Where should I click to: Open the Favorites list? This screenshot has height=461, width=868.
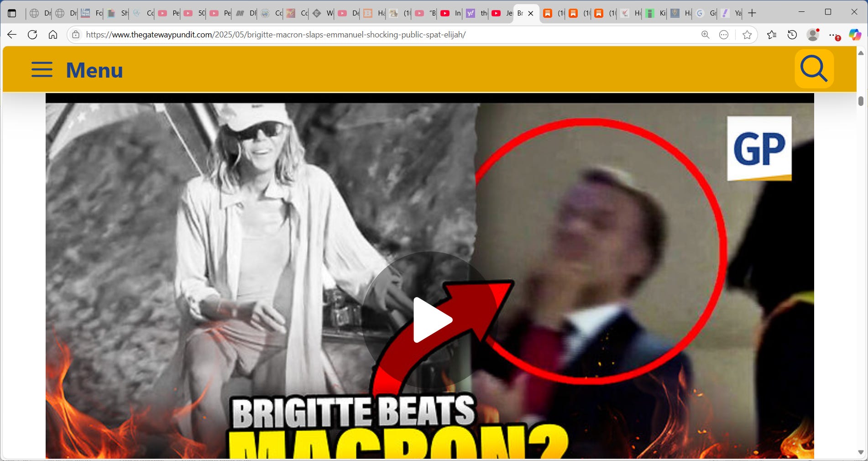(x=772, y=35)
